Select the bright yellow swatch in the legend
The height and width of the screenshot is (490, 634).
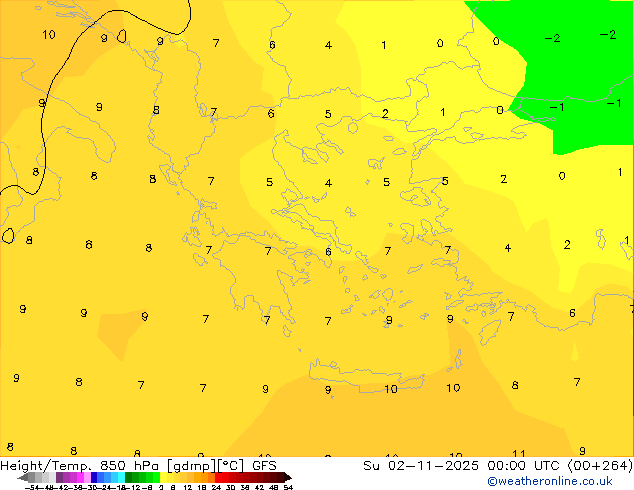pyautogui.click(x=163, y=477)
